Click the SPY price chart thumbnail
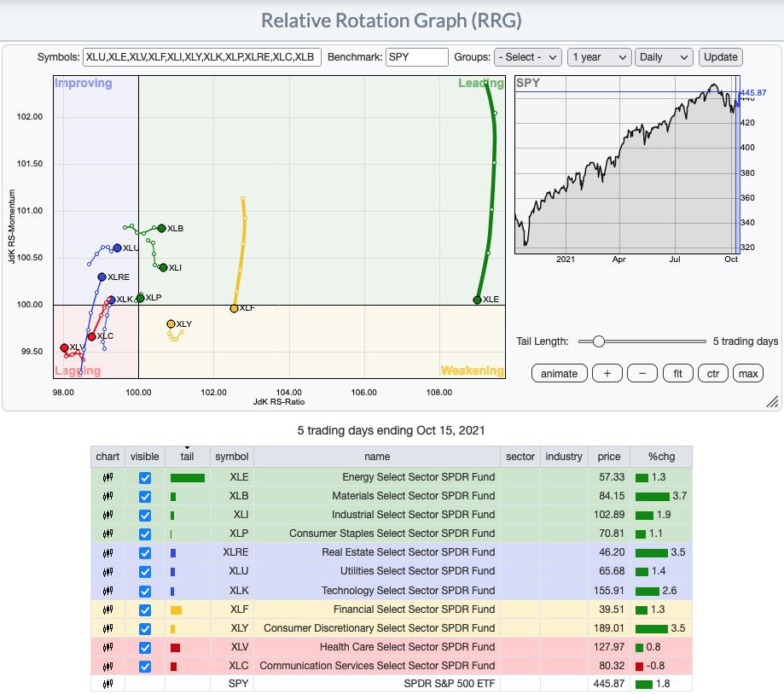784x694 pixels. click(x=627, y=165)
